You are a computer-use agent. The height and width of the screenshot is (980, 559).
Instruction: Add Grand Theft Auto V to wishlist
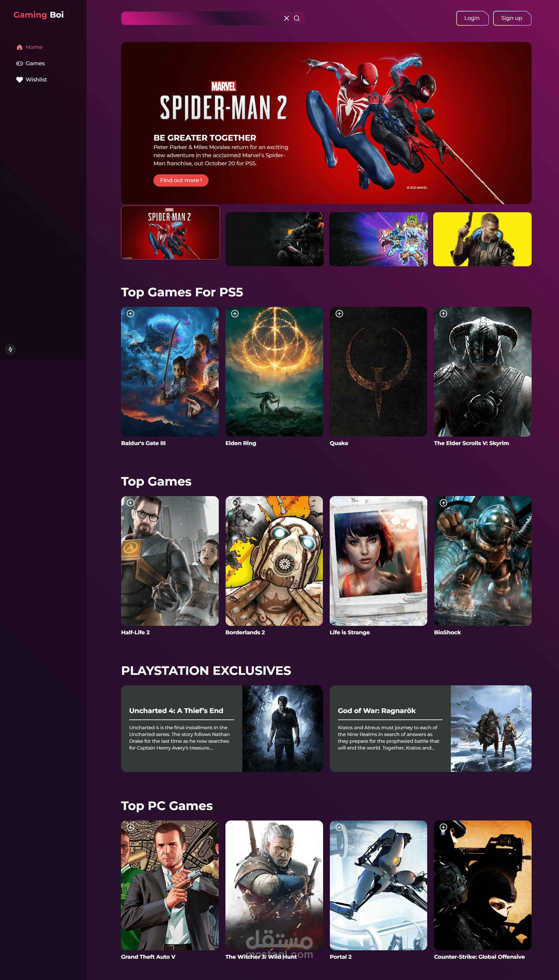130,827
